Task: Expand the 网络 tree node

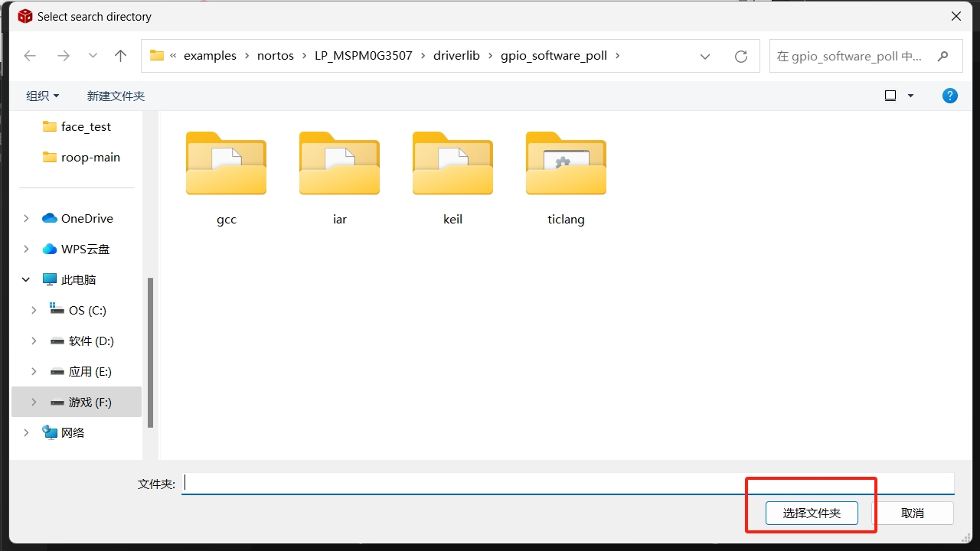Action: (26, 432)
